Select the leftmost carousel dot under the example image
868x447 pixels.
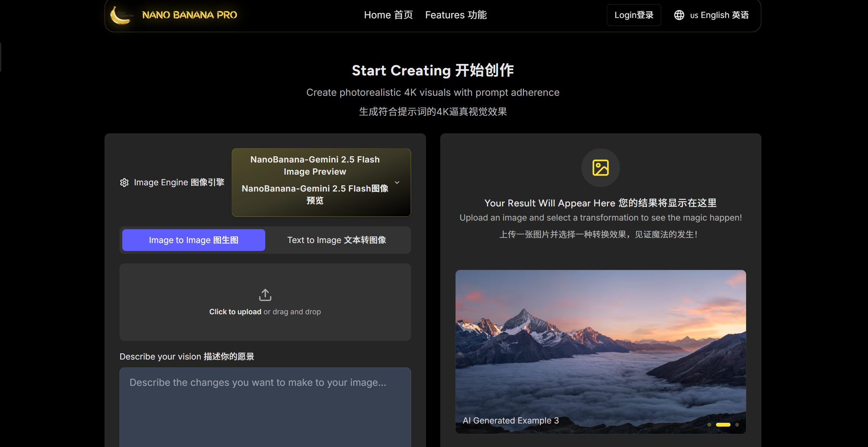[x=709, y=425]
